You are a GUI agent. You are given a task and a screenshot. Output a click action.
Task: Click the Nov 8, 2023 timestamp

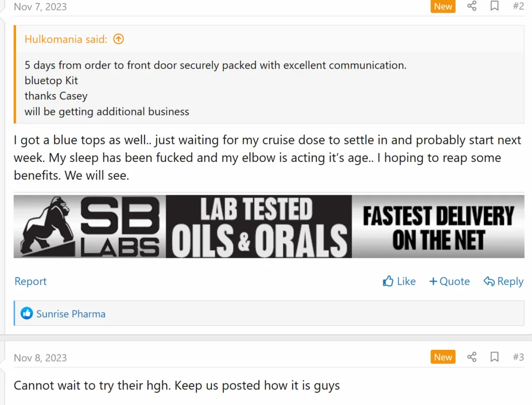click(x=40, y=358)
